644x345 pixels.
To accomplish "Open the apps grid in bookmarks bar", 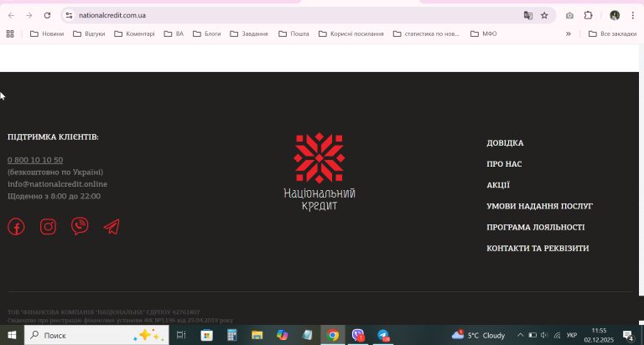I will tap(10, 33).
